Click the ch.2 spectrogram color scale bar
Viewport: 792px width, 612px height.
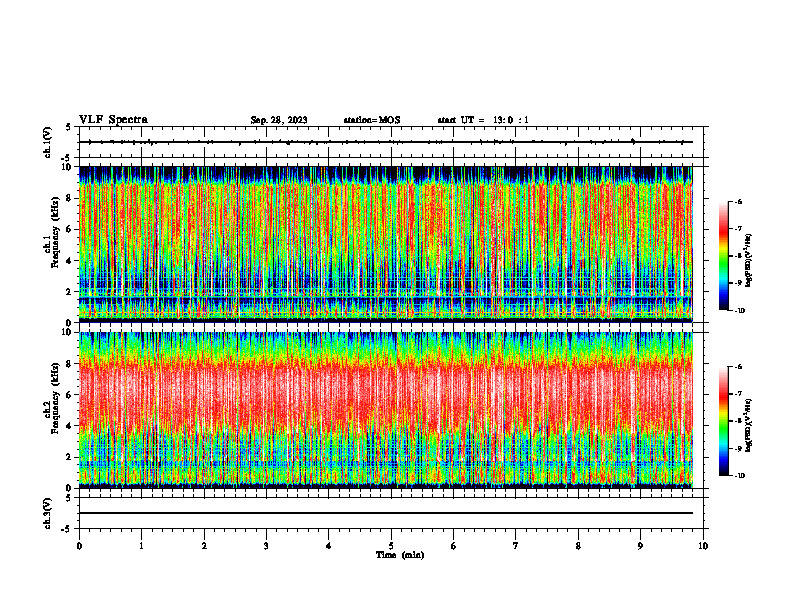[723, 421]
